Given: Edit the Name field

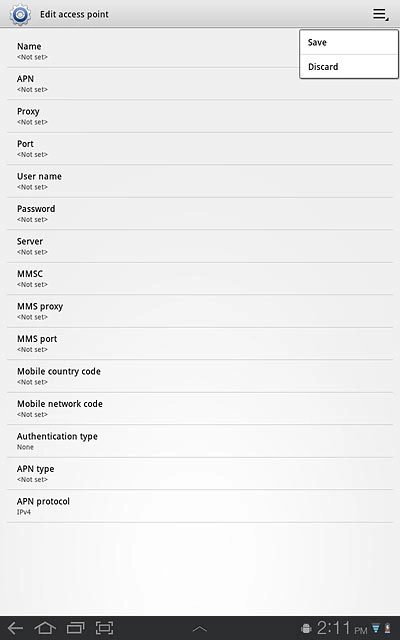Looking at the screenshot, I should (x=153, y=51).
